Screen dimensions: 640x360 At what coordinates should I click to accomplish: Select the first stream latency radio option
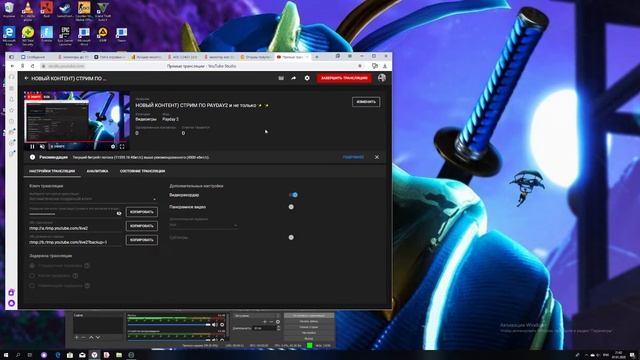click(x=32, y=266)
